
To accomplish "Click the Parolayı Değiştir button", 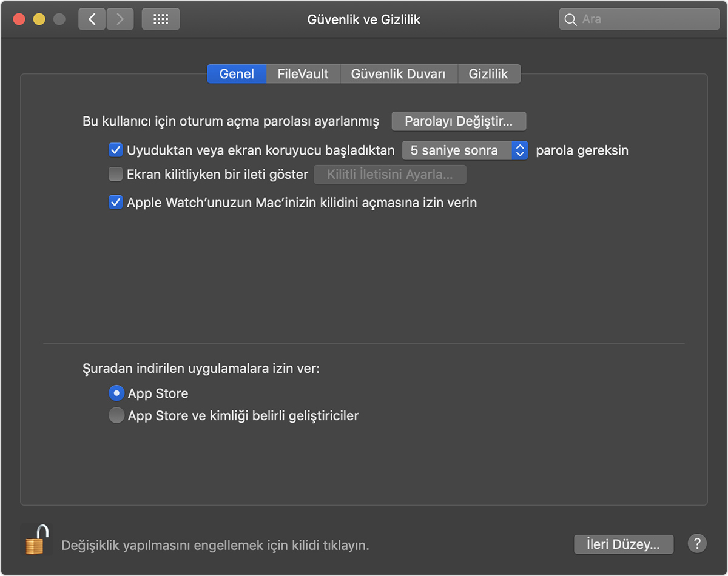I will (x=459, y=121).
